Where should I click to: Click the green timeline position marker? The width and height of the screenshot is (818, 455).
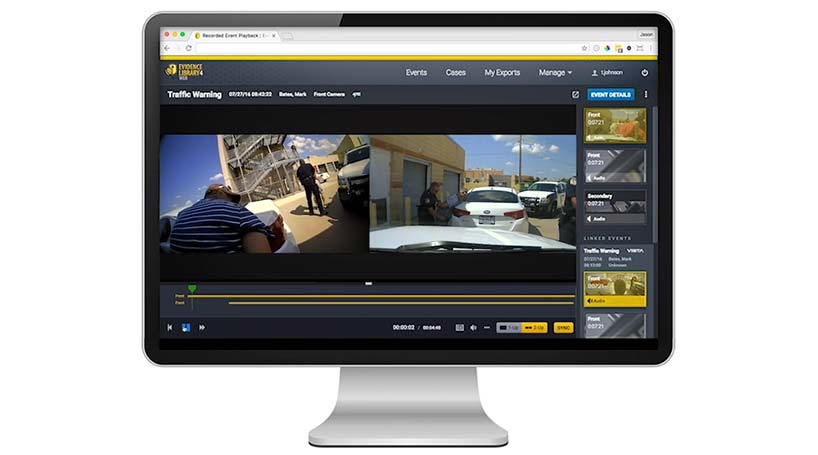[x=192, y=289]
